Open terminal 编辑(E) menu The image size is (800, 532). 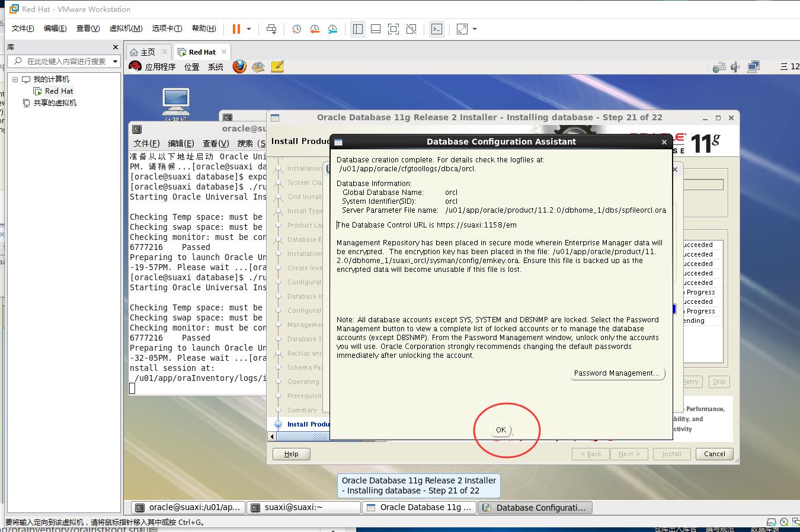click(x=181, y=143)
